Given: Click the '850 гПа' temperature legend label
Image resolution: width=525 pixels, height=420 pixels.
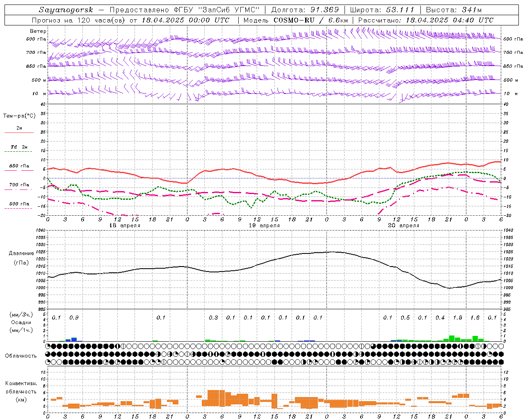Looking at the screenshot, I should tap(19, 166).
